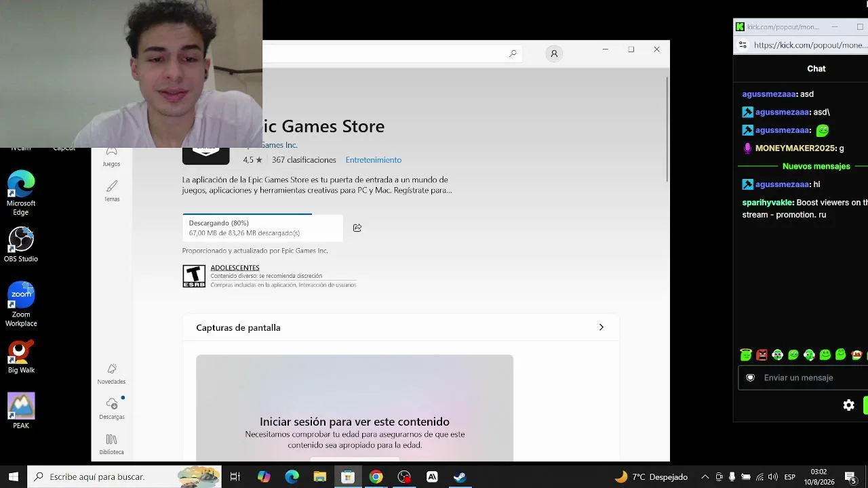
Task: Click 'Iniciar sesión para ver este contenido' heading
Action: [x=355, y=422]
